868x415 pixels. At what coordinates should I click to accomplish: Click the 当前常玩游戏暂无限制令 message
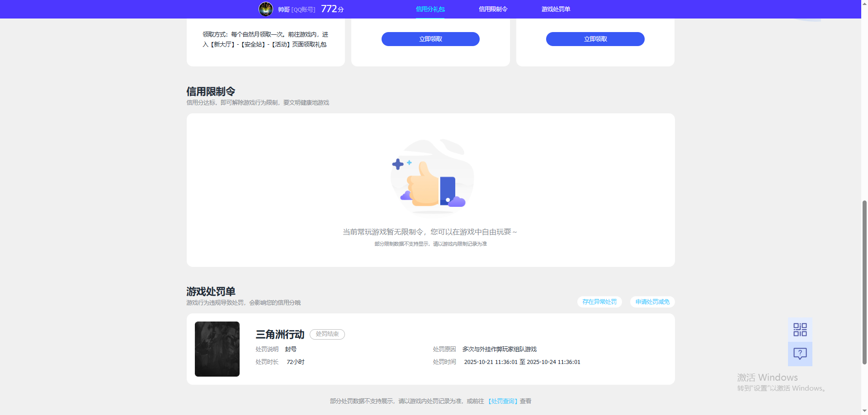click(430, 232)
